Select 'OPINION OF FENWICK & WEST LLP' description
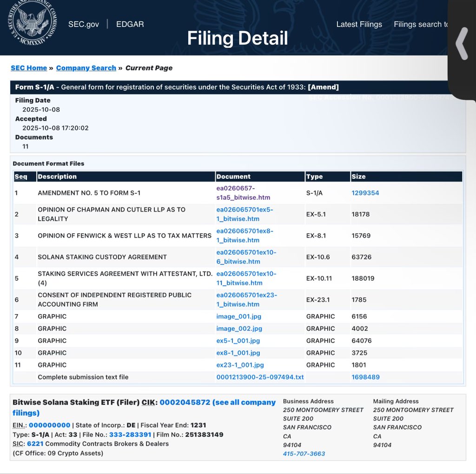This screenshot has height=474, width=476. 125,236
